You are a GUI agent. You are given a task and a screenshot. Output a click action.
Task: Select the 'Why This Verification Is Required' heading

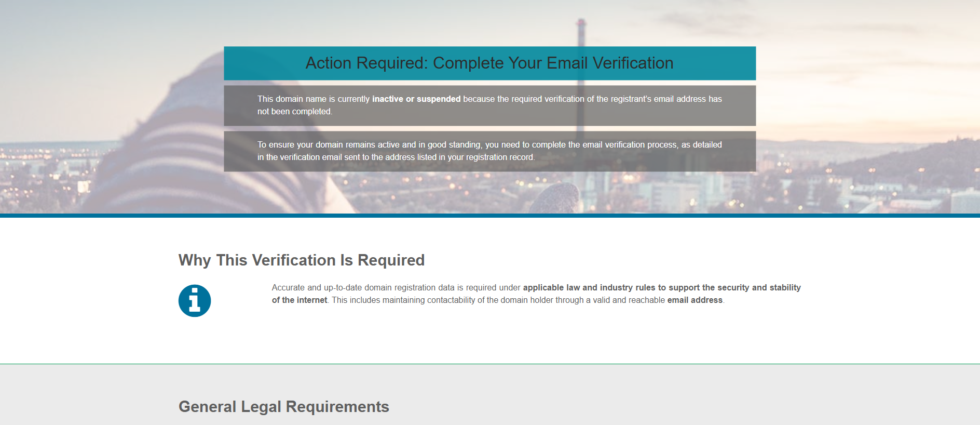302,260
